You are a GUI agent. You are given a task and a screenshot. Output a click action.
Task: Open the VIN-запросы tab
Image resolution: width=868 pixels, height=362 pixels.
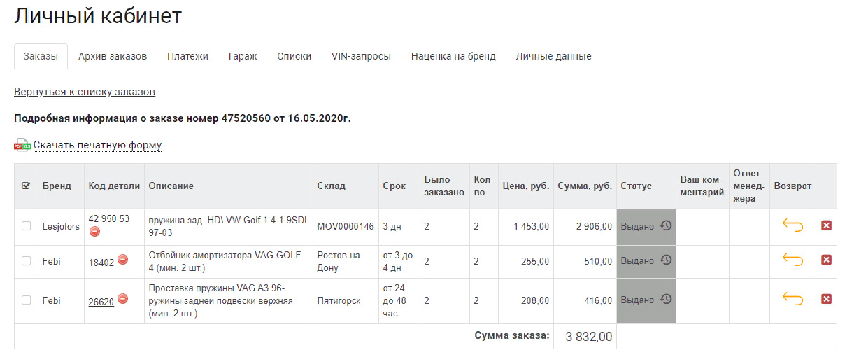pyautogui.click(x=361, y=56)
